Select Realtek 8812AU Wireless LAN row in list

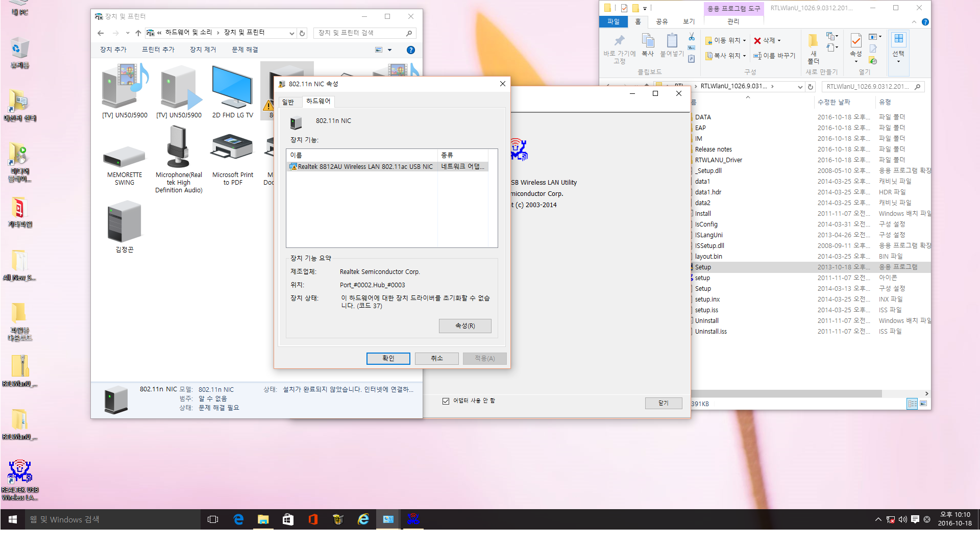click(387, 167)
